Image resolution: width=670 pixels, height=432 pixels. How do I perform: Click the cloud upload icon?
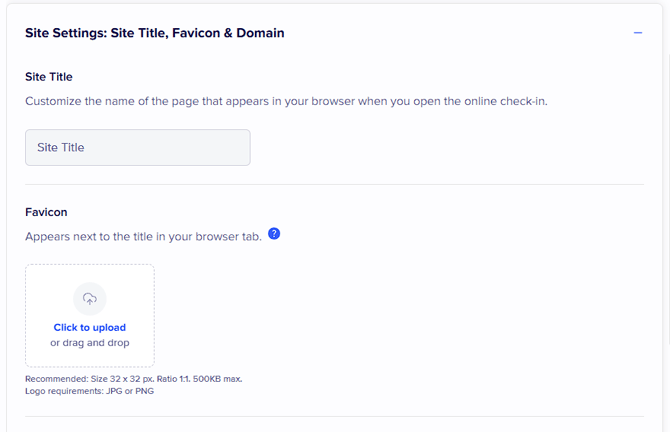pyautogui.click(x=90, y=299)
